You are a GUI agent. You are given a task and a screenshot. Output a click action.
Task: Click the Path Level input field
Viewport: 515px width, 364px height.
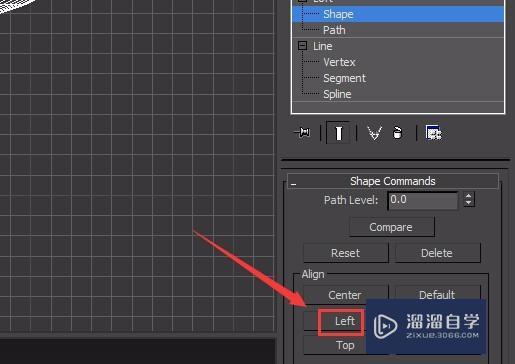click(423, 200)
